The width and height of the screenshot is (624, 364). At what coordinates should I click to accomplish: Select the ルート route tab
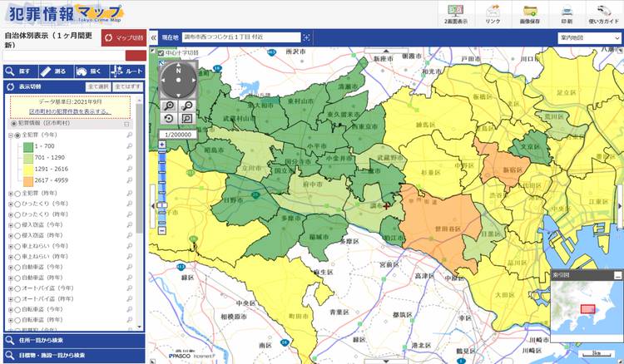(126, 71)
